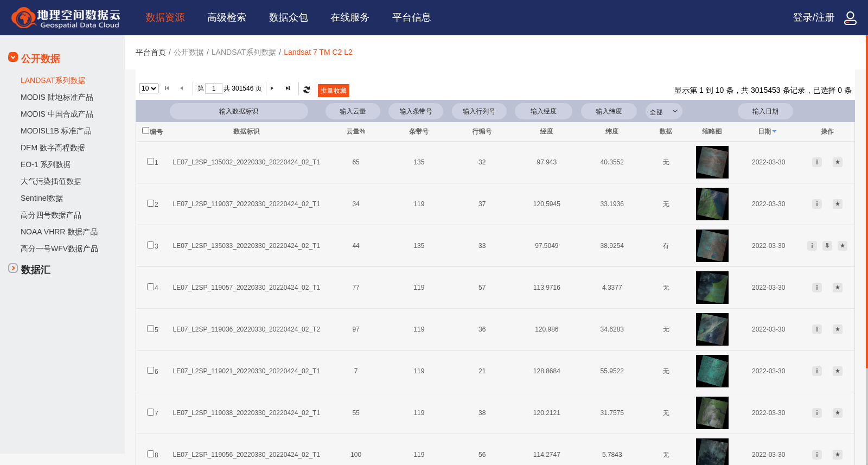Refresh the data table
Image resolution: width=868 pixels, height=465 pixels.
[307, 90]
